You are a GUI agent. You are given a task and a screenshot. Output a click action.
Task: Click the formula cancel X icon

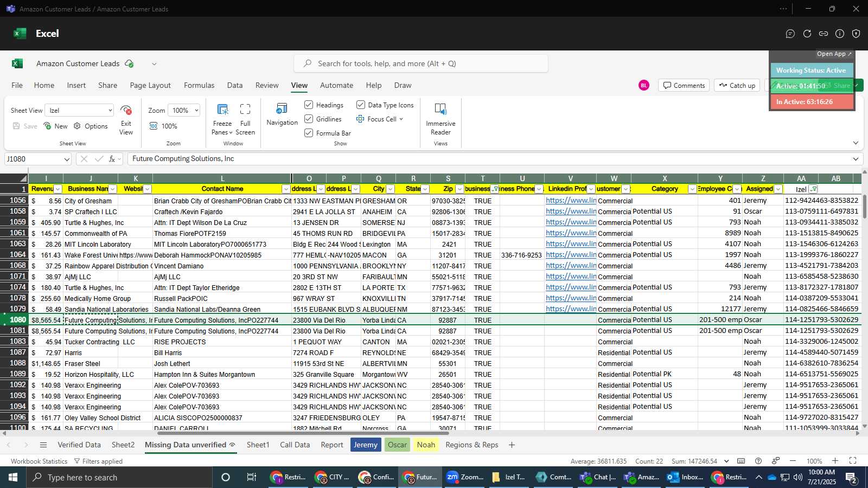[84, 159]
